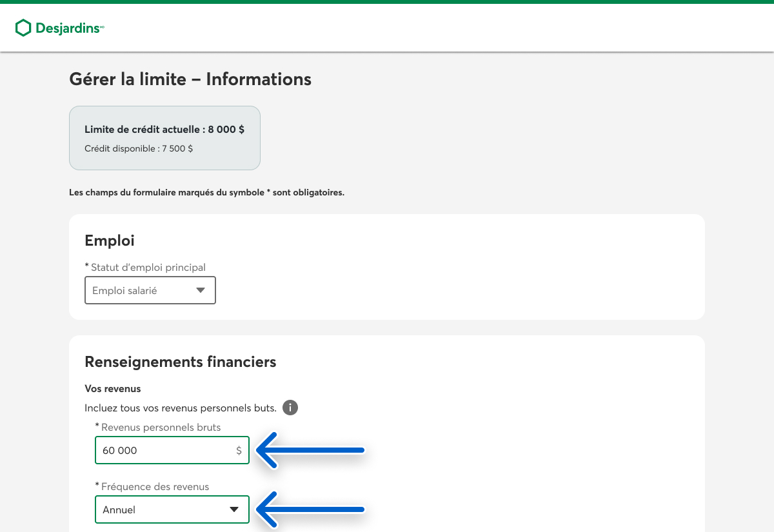Click the Desjardins hexagon logo icon
This screenshot has width=774, height=532.
[23, 28]
